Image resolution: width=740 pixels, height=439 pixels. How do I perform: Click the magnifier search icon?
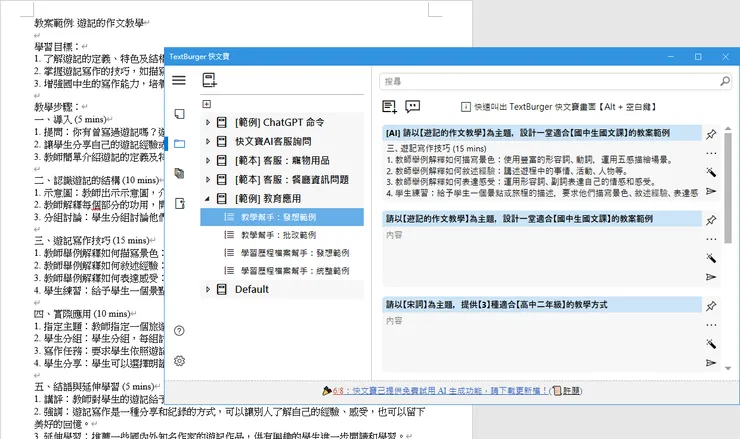pyautogui.click(x=724, y=81)
